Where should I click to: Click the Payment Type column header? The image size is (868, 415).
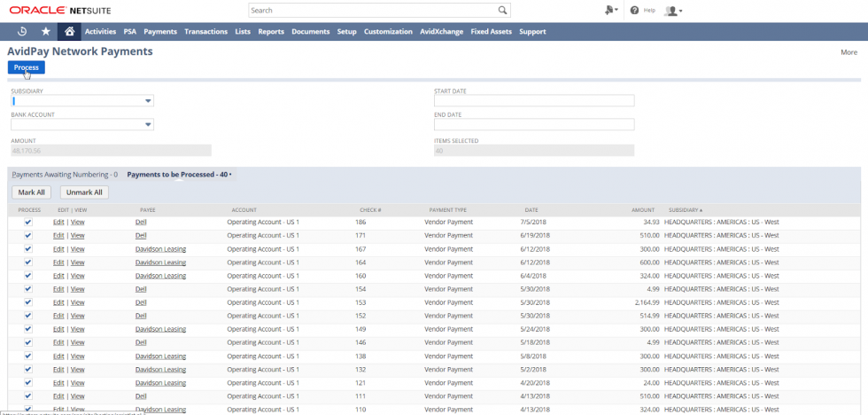click(448, 210)
